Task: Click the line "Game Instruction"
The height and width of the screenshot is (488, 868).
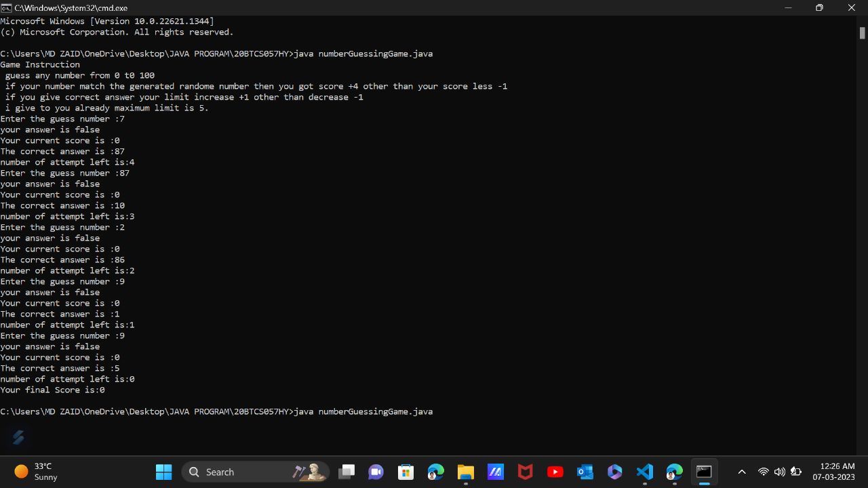Action: [40, 64]
